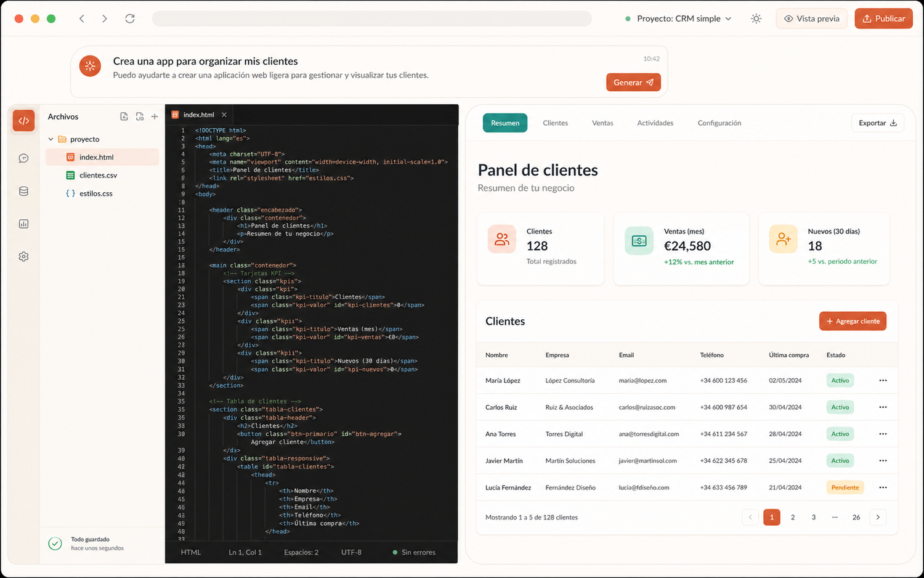The width and height of the screenshot is (924, 578).
Task: Click the Publicar button
Action: coord(883,18)
